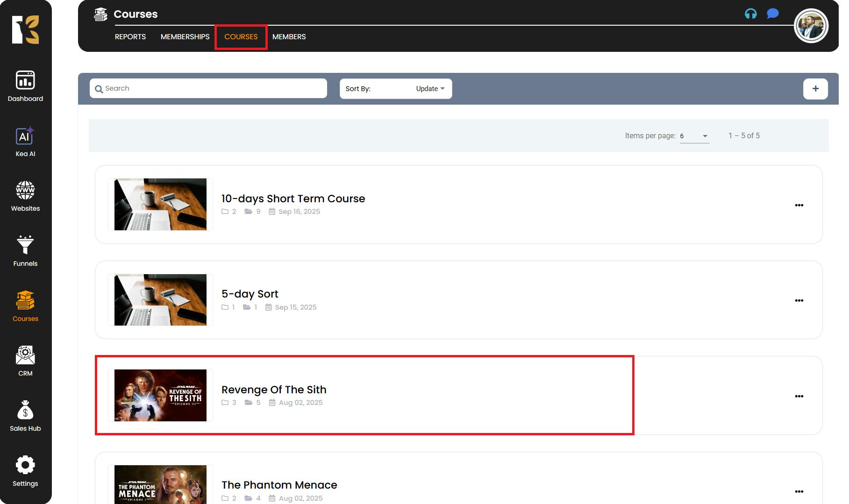Open the 5-day Sort course title
The image size is (849, 504).
click(250, 294)
